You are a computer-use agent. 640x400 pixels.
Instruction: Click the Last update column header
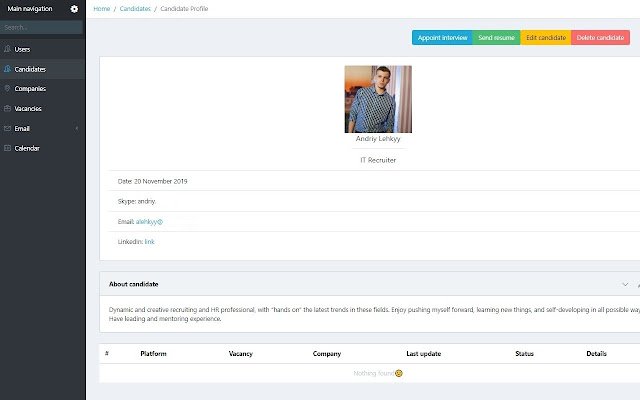pos(424,353)
